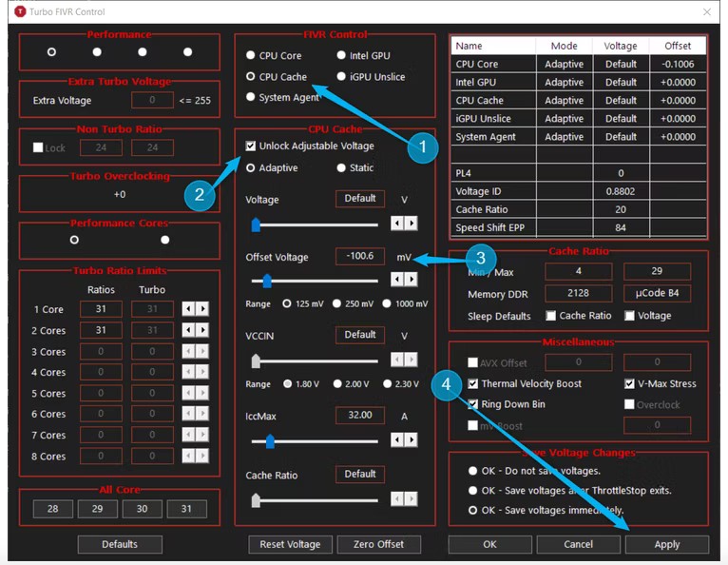Set VCCIN range to 2.00 V

pyautogui.click(x=337, y=383)
